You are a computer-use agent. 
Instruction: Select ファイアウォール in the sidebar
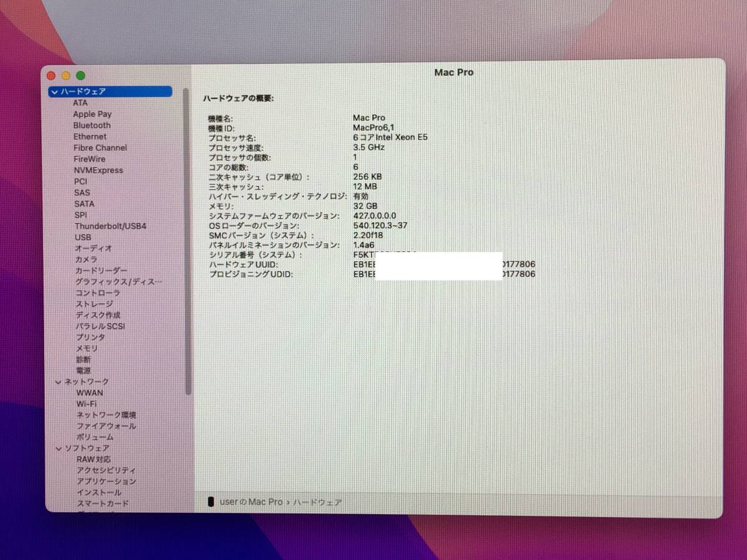pos(106,426)
